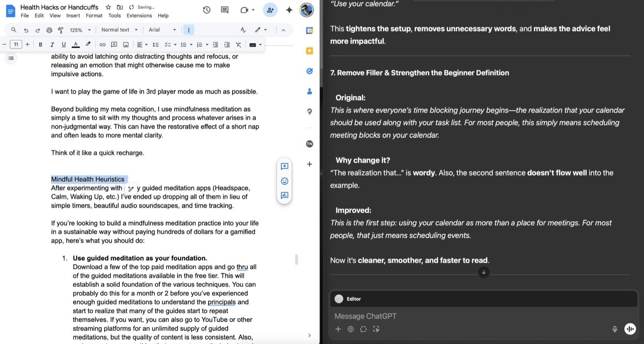Decrease the font size

click(4, 45)
